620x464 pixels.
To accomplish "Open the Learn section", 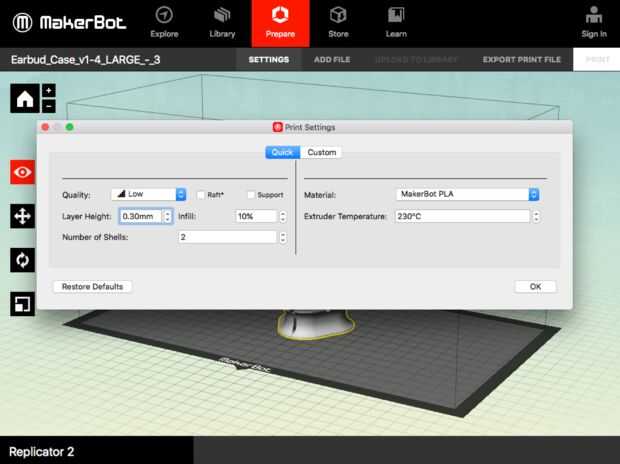I will coord(396,23).
